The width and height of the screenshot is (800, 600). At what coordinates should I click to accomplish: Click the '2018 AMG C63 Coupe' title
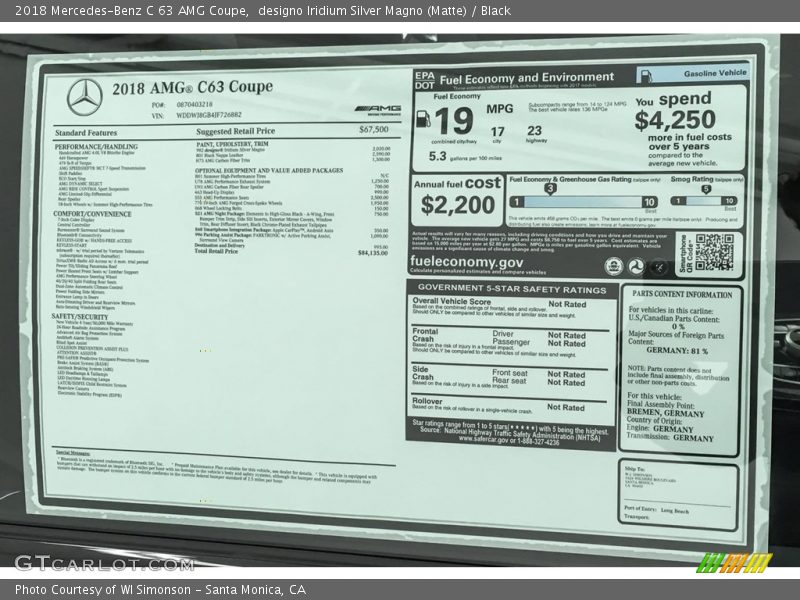click(192, 87)
